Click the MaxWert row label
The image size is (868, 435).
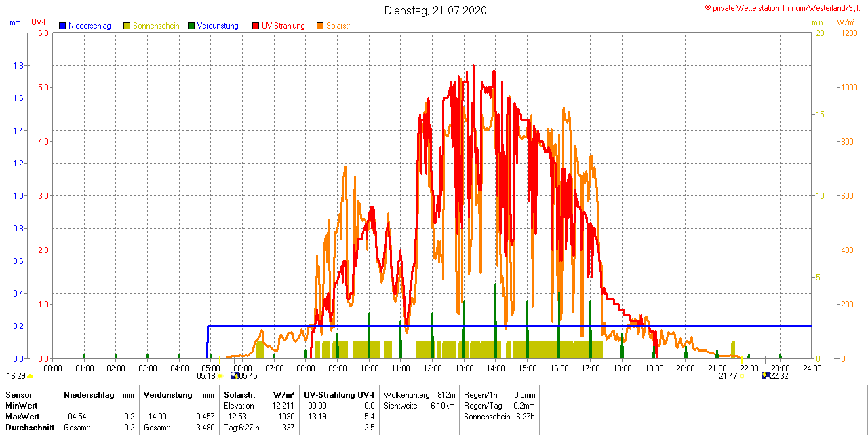coord(22,417)
